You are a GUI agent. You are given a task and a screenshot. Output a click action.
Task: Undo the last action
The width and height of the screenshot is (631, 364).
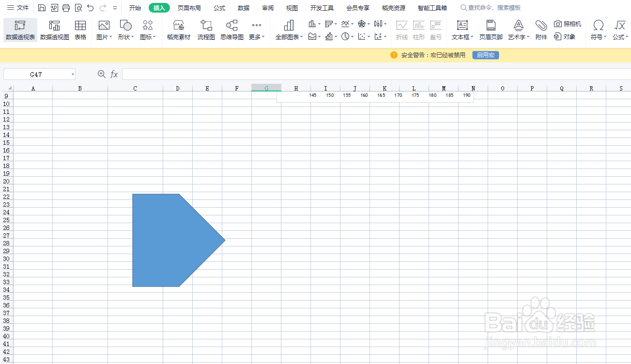(91, 8)
